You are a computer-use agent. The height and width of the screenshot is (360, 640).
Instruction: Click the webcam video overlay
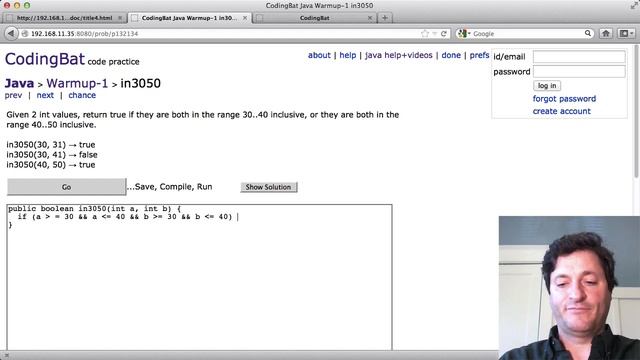[569, 288]
